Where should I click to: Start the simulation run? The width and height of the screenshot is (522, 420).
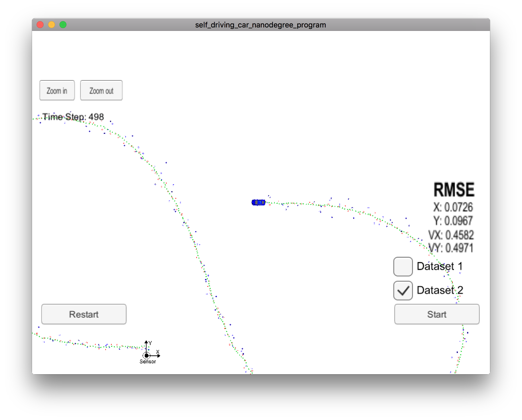point(437,314)
